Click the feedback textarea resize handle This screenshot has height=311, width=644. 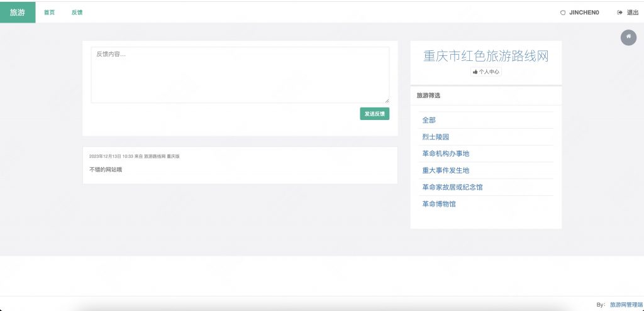pyautogui.click(x=387, y=101)
